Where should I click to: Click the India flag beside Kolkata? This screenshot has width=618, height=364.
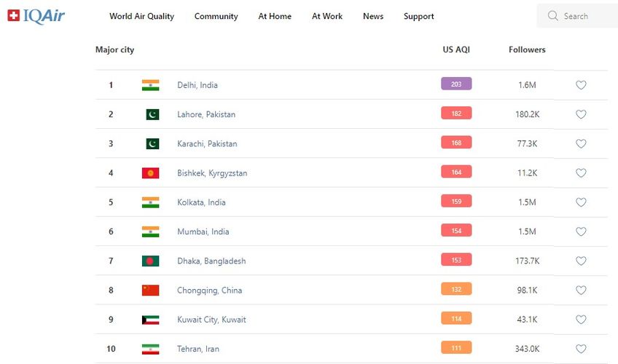[150, 202]
